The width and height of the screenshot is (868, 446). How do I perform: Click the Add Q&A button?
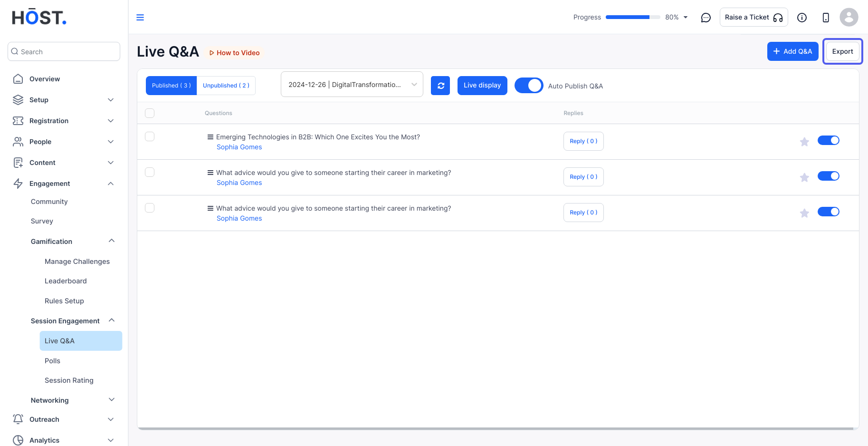pyautogui.click(x=792, y=51)
